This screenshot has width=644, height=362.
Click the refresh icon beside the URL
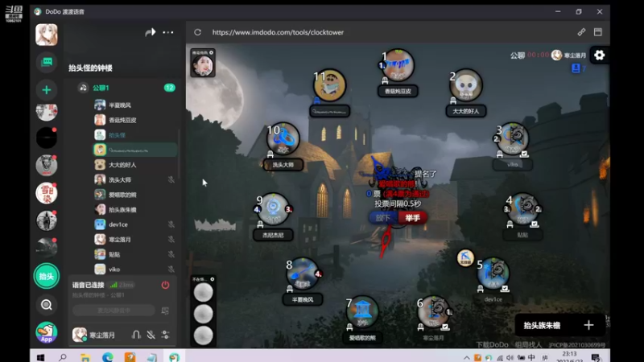[x=197, y=32]
